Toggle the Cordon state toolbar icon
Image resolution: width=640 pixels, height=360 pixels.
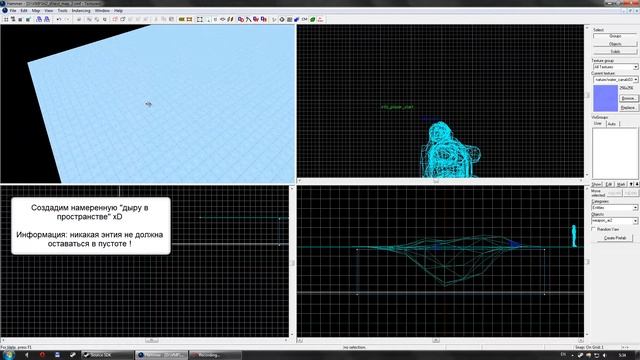182,19
